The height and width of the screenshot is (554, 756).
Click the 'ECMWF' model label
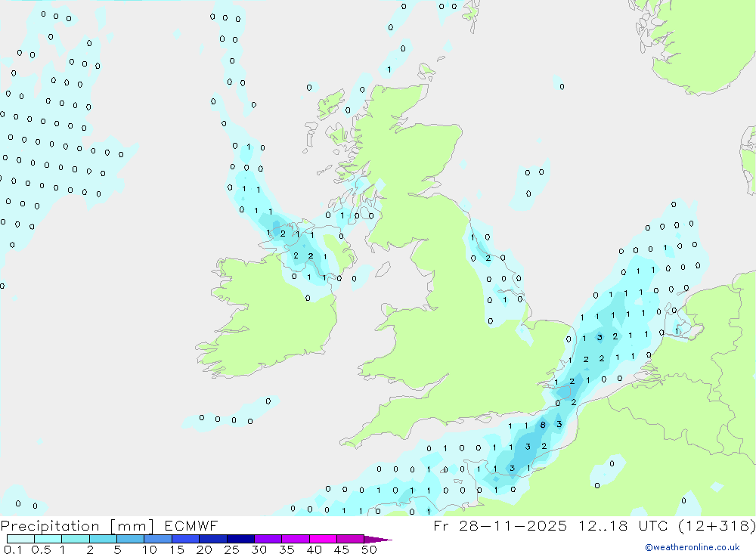(191, 526)
